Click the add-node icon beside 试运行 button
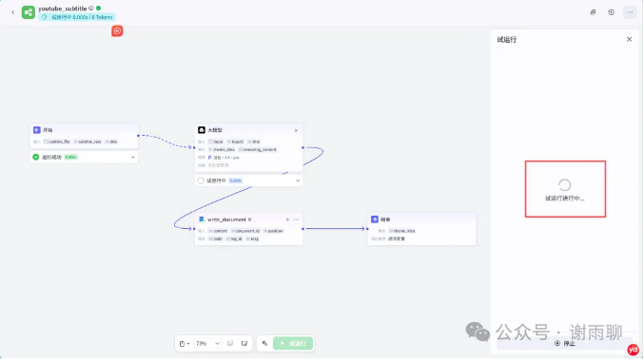644x363 pixels. [264, 344]
